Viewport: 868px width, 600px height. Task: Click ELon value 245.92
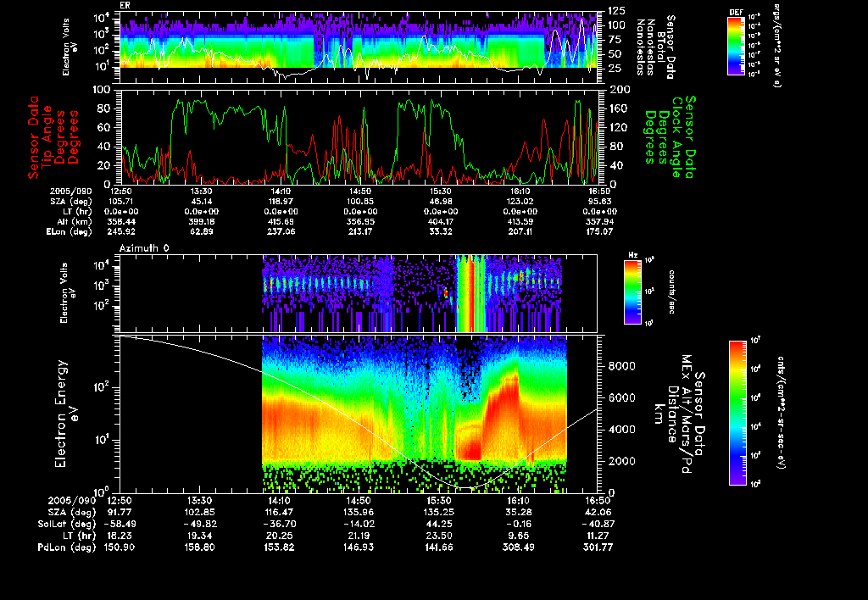[122, 232]
